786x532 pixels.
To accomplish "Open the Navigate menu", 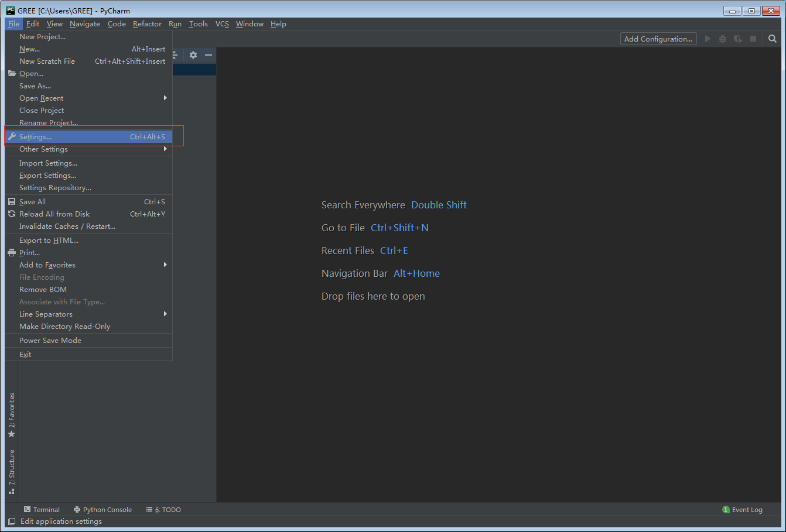I will [x=85, y=24].
